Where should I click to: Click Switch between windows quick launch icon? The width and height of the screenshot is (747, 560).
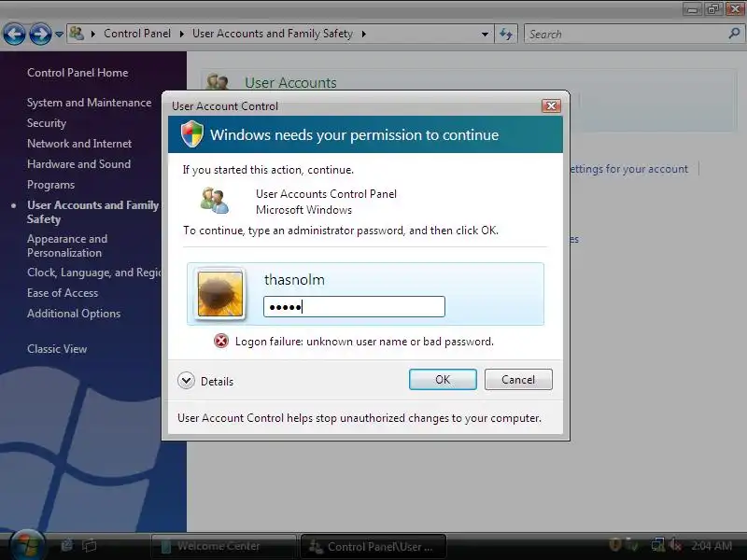click(x=90, y=545)
